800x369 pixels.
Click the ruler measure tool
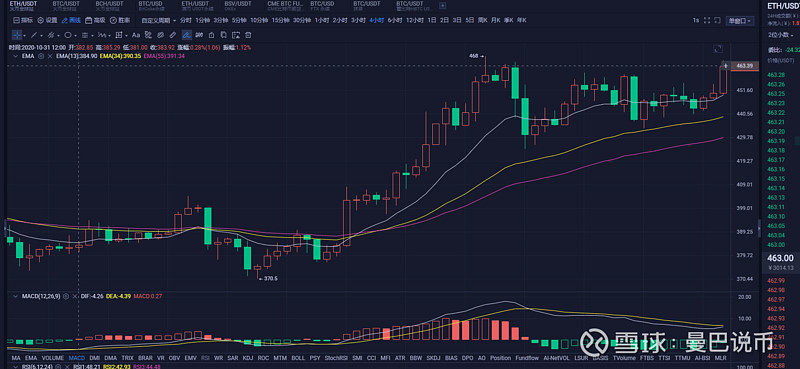pyautogui.click(x=172, y=35)
